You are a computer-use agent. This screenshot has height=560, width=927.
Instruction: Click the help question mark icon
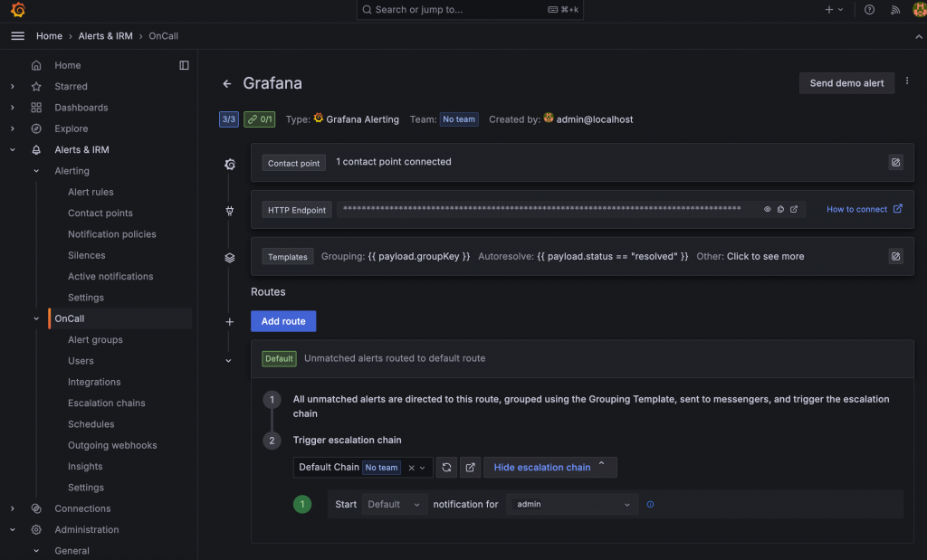(x=869, y=9)
